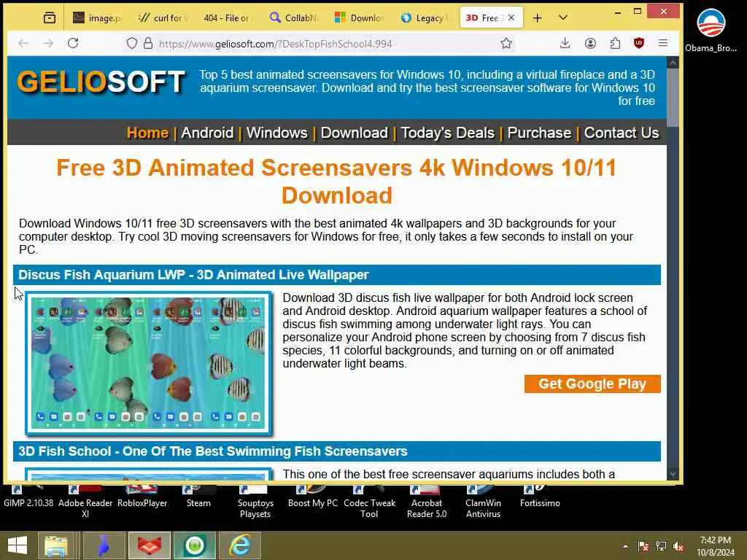The height and width of the screenshot is (560, 747).
Task: Click the taskbar clock showing 7:42 PM
Action: pyautogui.click(x=716, y=546)
